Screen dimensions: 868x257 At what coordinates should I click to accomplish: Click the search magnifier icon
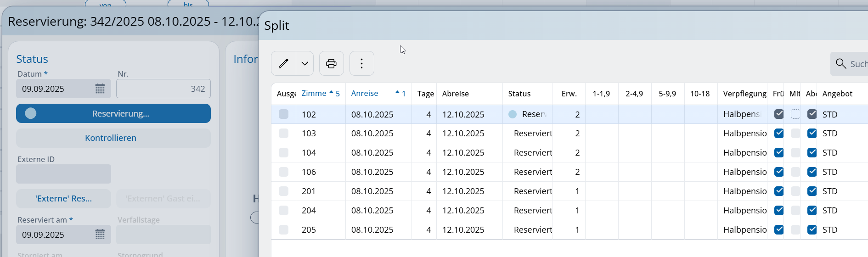pyautogui.click(x=840, y=64)
